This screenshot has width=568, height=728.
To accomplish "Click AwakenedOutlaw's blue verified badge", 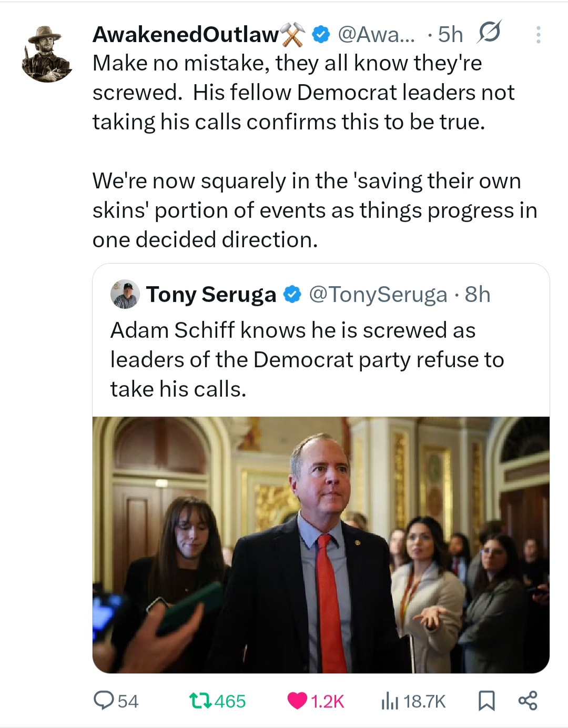I will [x=320, y=35].
